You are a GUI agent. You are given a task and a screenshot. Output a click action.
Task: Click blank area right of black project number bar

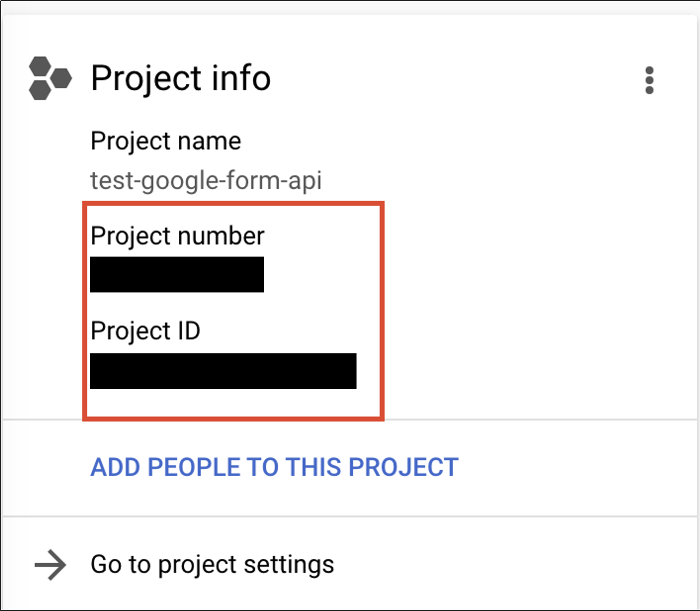coord(321,275)
